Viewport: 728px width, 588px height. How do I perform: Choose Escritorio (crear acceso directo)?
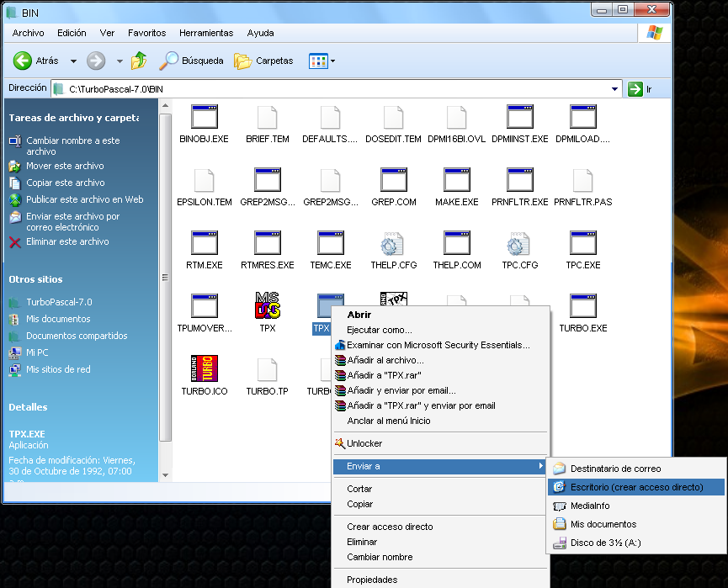pyautogui.click(x=636, y=487)
